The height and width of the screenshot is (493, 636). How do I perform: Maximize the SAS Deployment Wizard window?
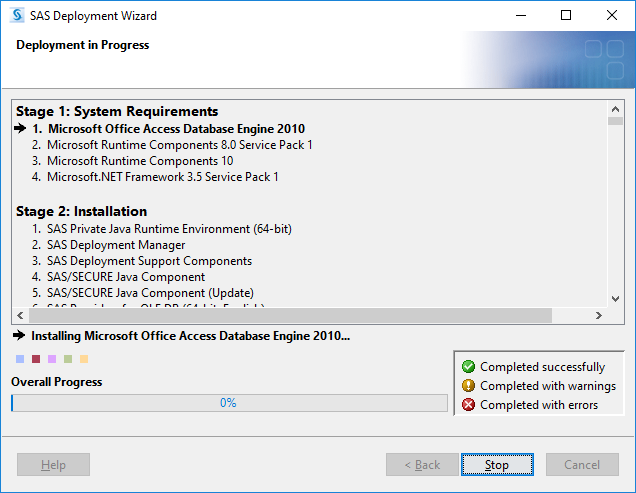coord(566,15)
